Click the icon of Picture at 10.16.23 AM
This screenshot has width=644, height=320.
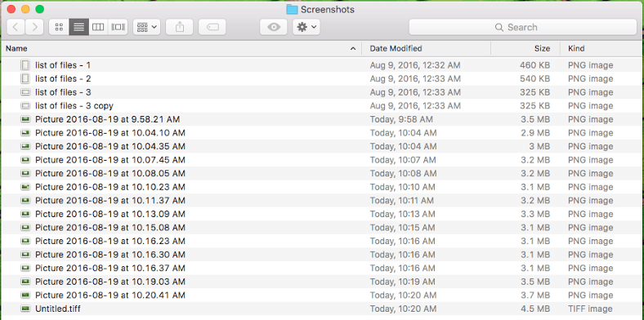[x=25, y=241]
